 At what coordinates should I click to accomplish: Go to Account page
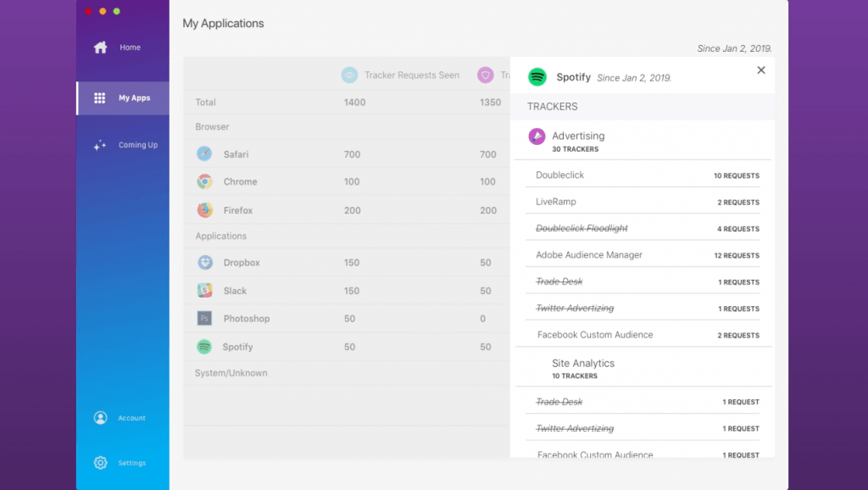click(x=123, y=417)
